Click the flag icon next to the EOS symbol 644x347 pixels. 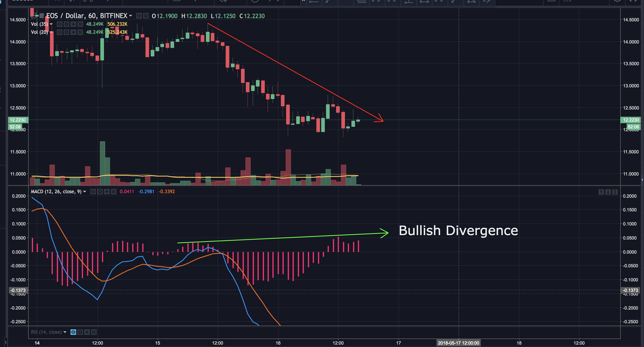(x=42, y=16)
